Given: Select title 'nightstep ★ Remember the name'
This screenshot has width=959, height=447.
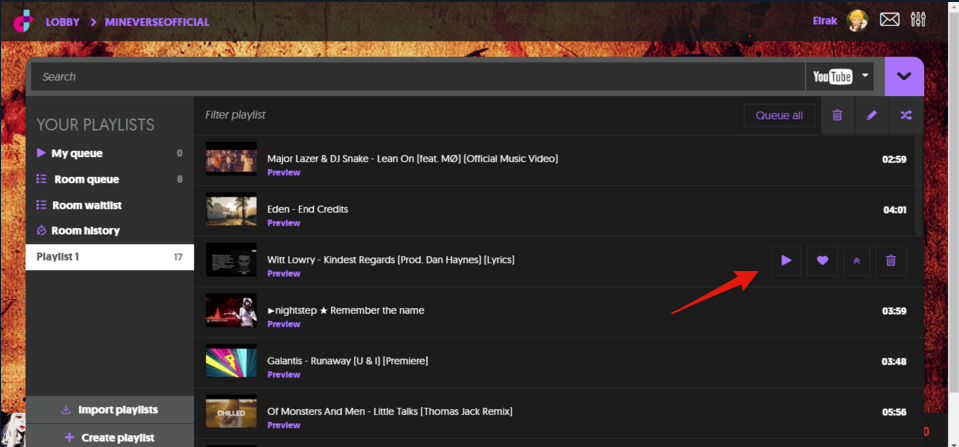Looking at the screenshot, I should coord(346,310).
